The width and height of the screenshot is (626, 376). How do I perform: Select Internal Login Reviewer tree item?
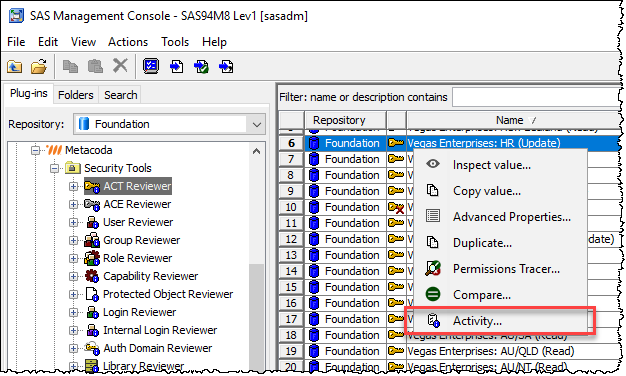point(160,330)
